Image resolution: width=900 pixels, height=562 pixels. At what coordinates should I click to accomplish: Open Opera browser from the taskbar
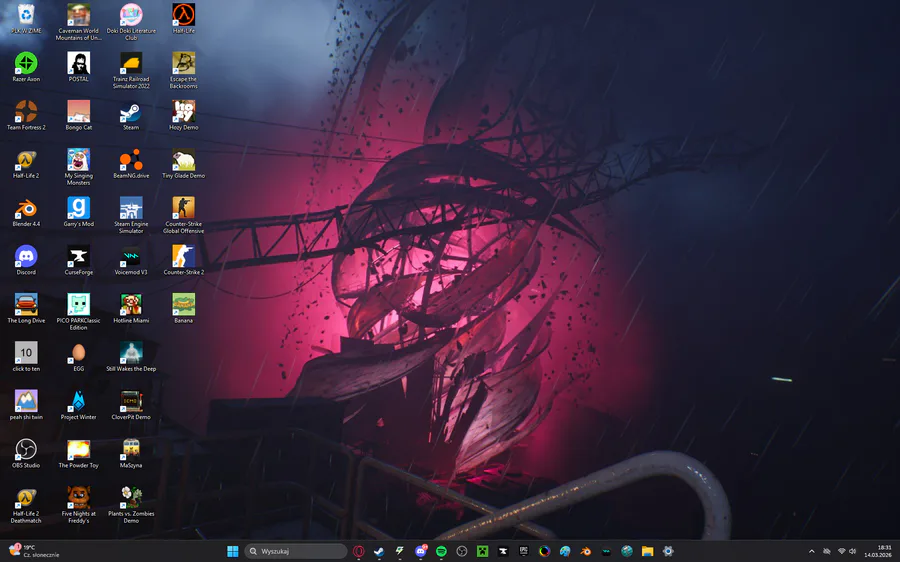pos(359,551)
